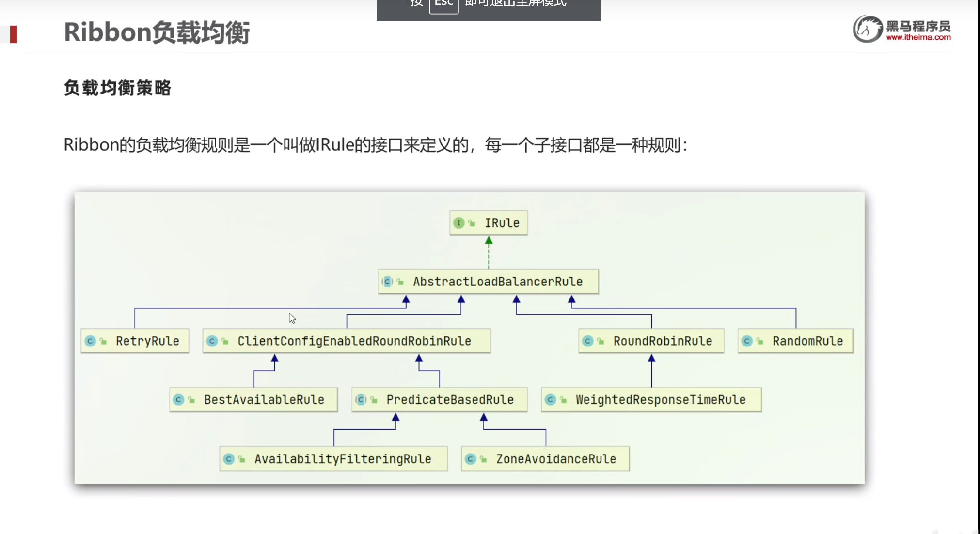Click the green interface icon beside IRule
This screenshot has height=534, width=980.
(458, 223)
